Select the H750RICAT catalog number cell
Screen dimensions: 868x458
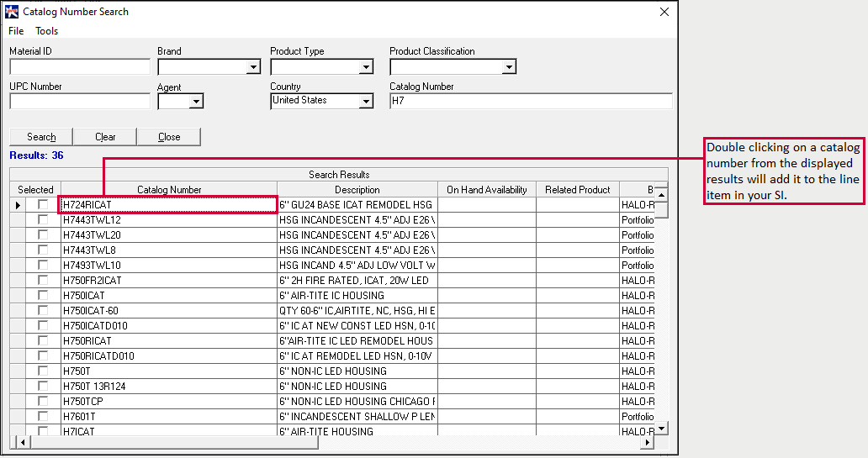click(168, 341)
